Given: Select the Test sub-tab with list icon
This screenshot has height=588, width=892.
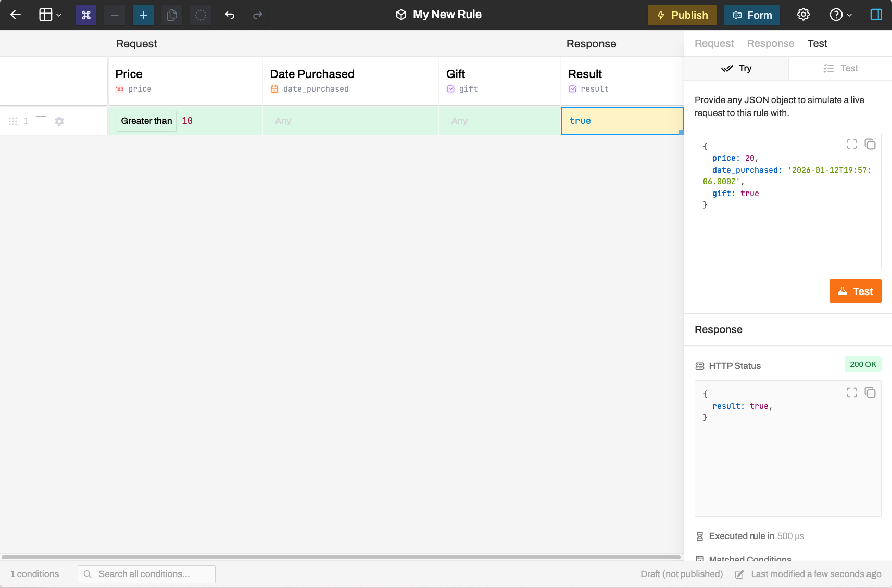Looking at the screenshot, I should click(840, 68).
